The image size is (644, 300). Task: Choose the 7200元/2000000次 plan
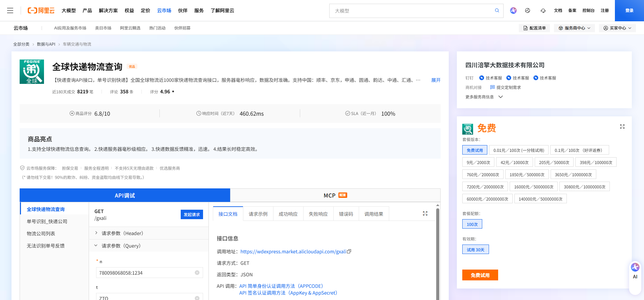tap(485, 187)
